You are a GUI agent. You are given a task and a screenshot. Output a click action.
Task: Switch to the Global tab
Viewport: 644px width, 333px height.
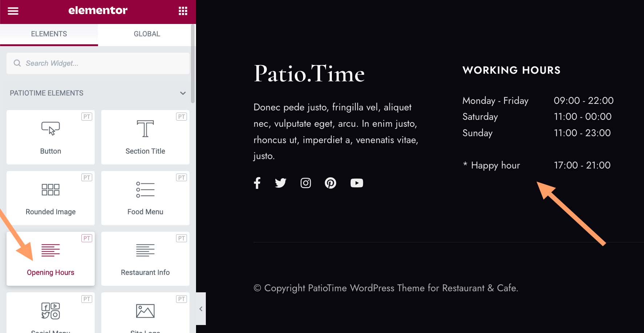[x=147, y=34]
